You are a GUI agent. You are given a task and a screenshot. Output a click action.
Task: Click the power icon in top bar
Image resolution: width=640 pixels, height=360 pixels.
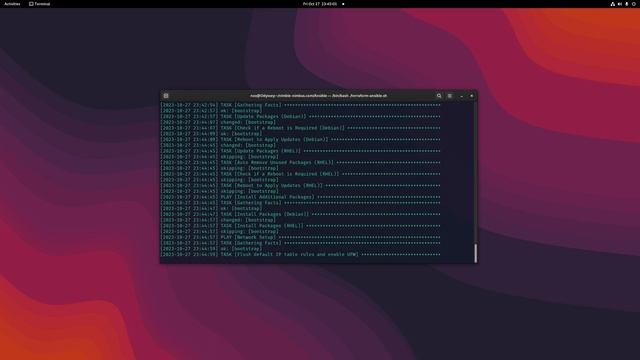634,4
